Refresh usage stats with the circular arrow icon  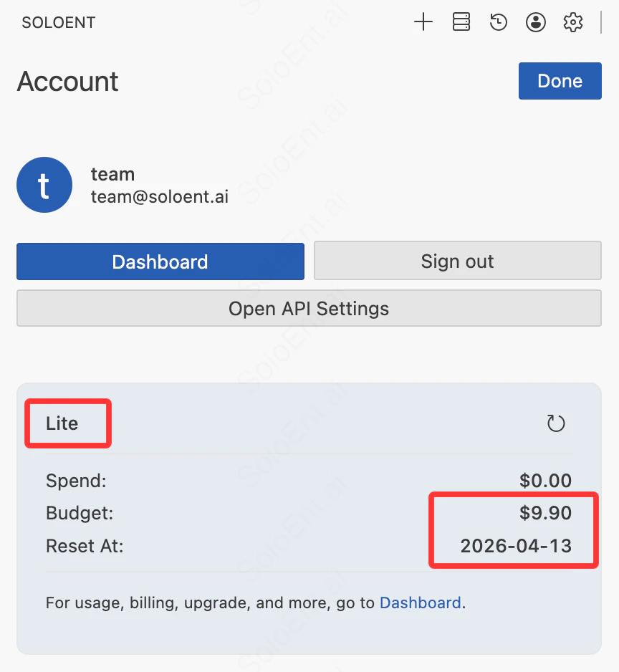pyautogui.click(x=556, y=423)
